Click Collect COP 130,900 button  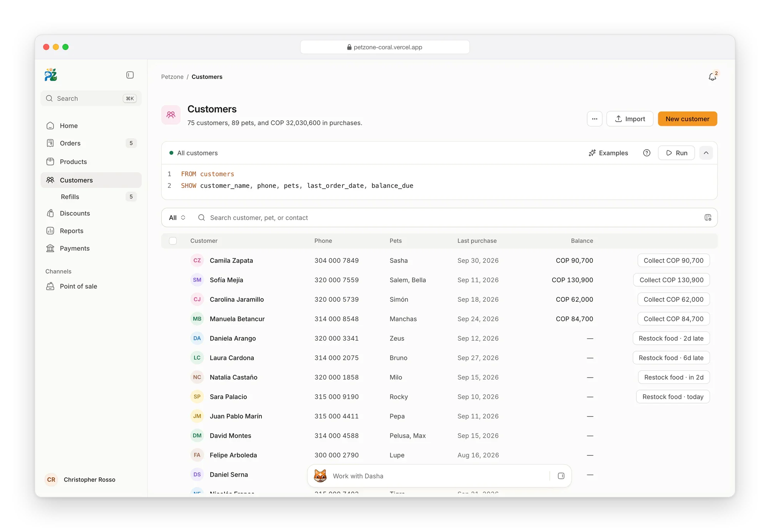(671, 280)
